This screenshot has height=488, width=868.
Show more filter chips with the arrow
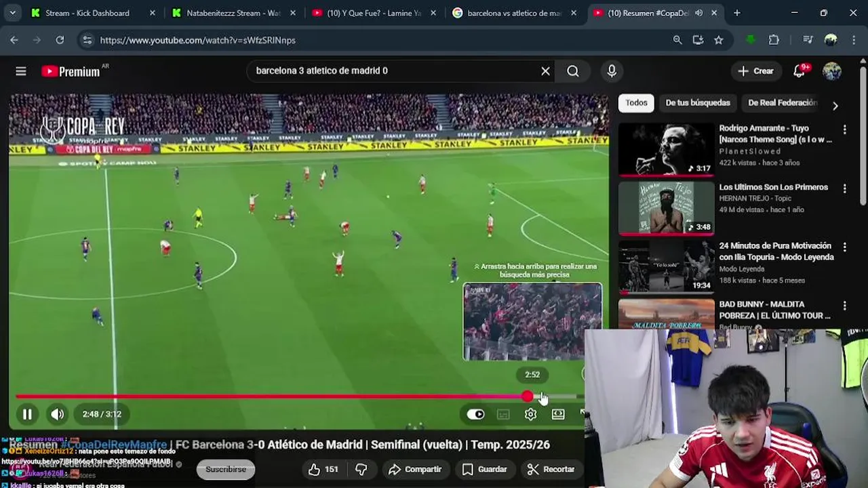[x=835, y=105]
